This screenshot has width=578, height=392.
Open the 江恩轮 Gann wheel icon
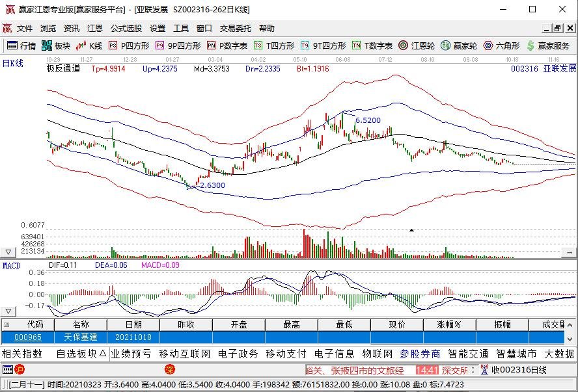coord(404,46)
